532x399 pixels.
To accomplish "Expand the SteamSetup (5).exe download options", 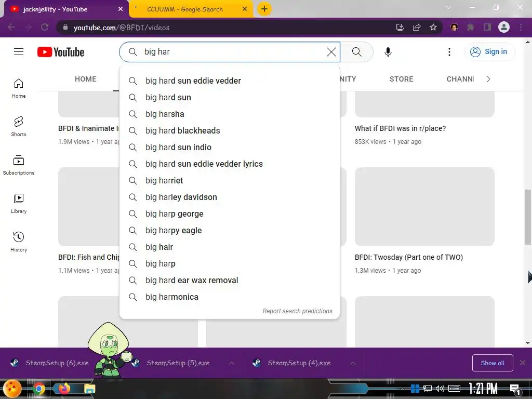I will coord(231,363).
